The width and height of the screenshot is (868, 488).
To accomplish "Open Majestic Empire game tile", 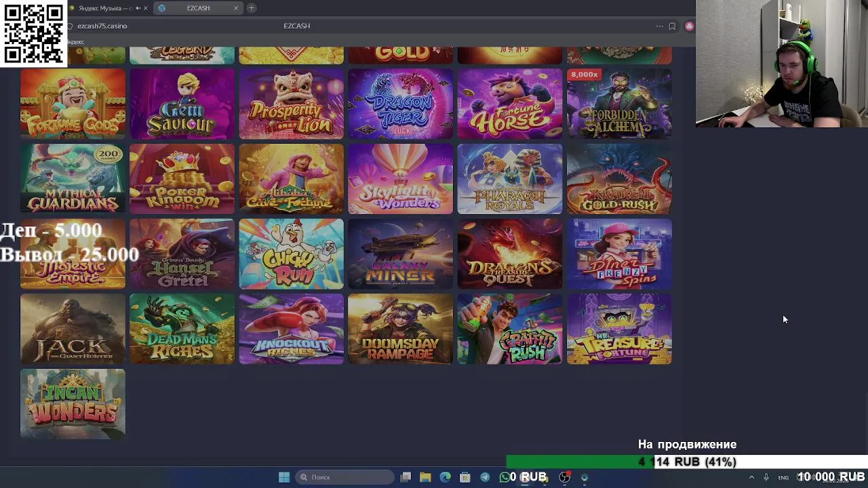I will (73, 254).
